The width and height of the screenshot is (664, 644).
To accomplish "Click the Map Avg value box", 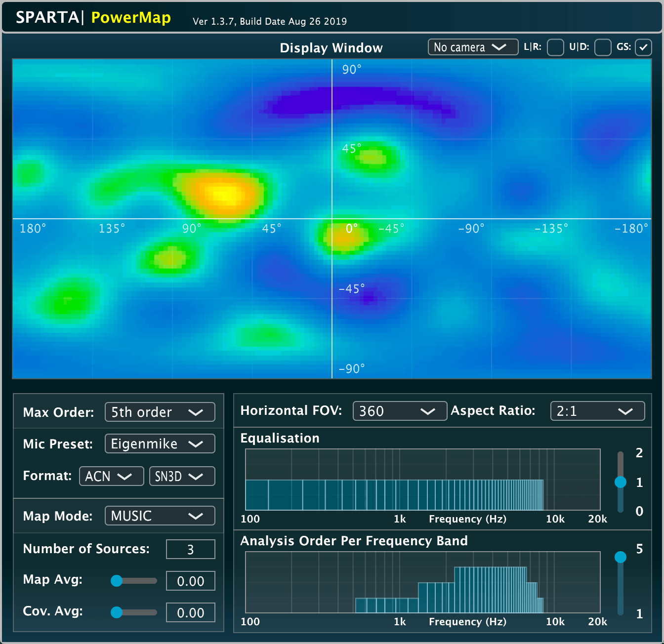I will (x=190, y=581).
